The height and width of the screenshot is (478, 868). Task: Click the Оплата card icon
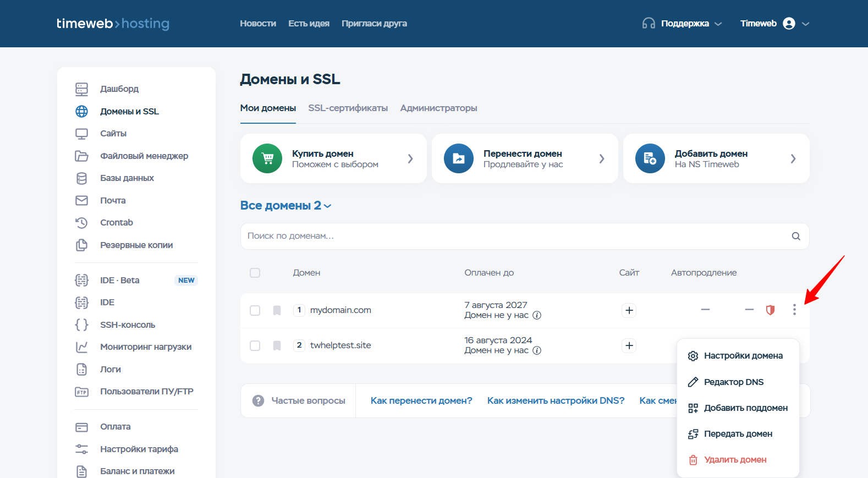[81, 427]
